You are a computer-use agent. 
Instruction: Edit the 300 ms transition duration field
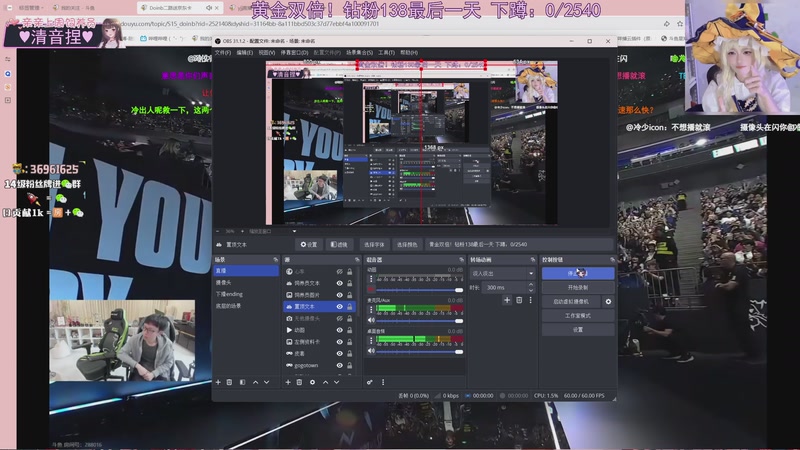click(504, 288)
